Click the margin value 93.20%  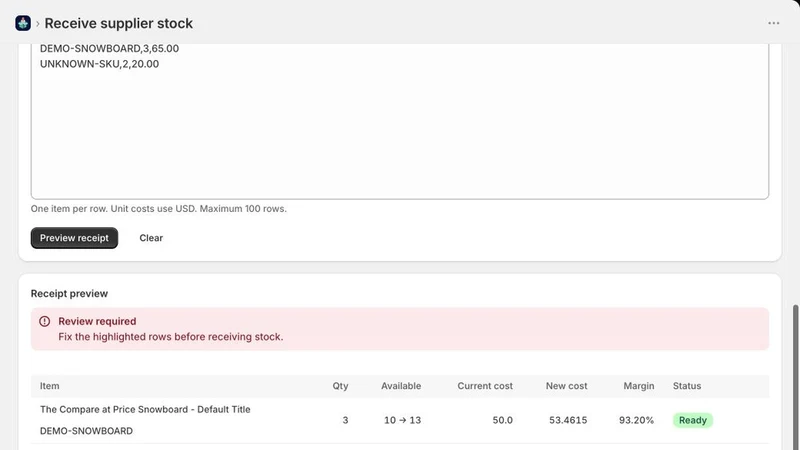636,420
